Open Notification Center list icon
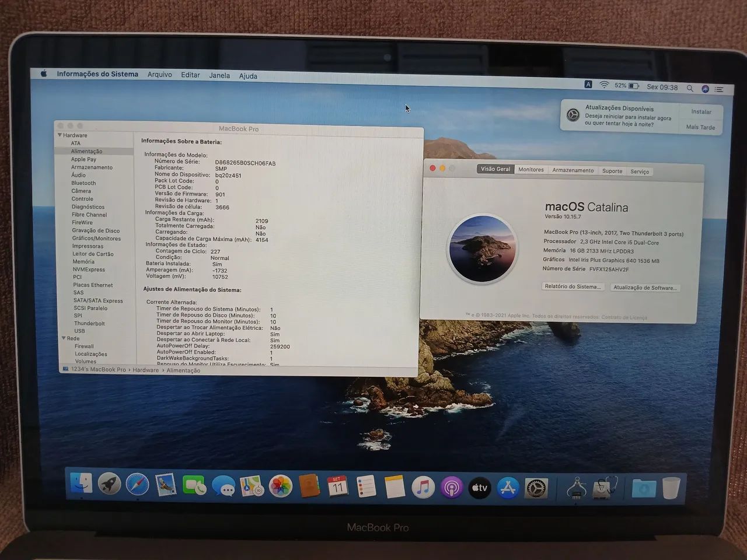The height and width of the screenshot is (560, 747). point(720,89)
